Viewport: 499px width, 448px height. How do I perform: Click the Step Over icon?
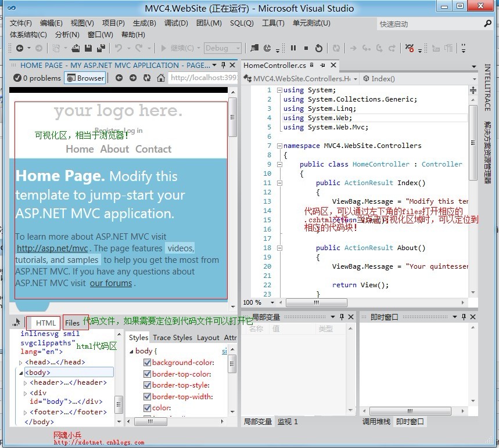coord(379,48)
